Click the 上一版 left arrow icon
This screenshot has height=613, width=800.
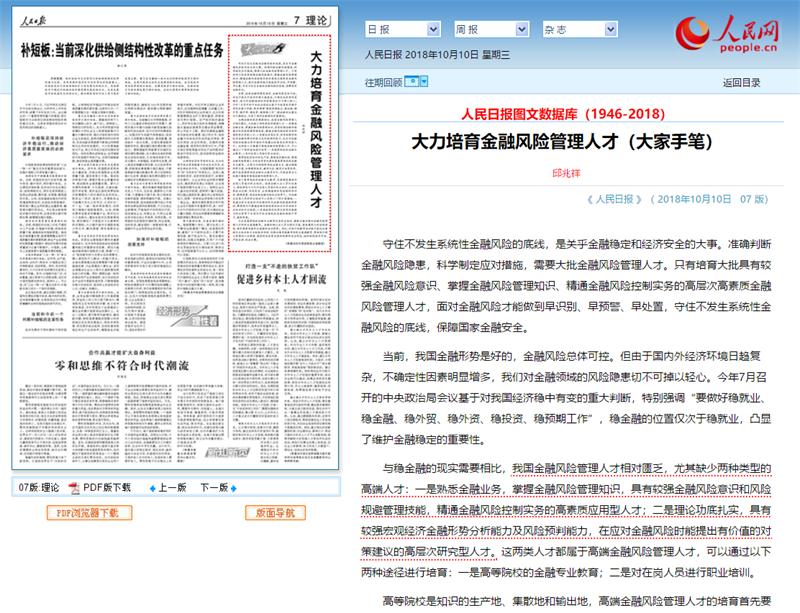(x=152, y=488)
